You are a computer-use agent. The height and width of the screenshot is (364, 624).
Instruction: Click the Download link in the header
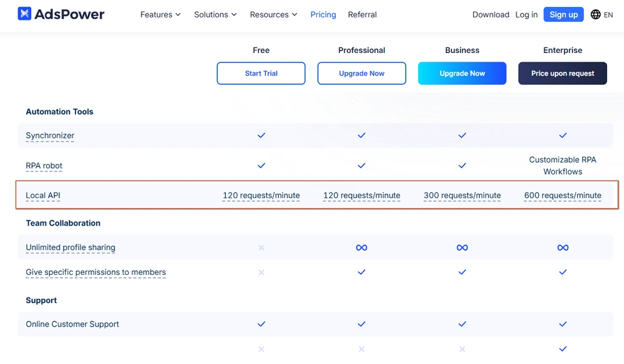click(x=490, y=14)
